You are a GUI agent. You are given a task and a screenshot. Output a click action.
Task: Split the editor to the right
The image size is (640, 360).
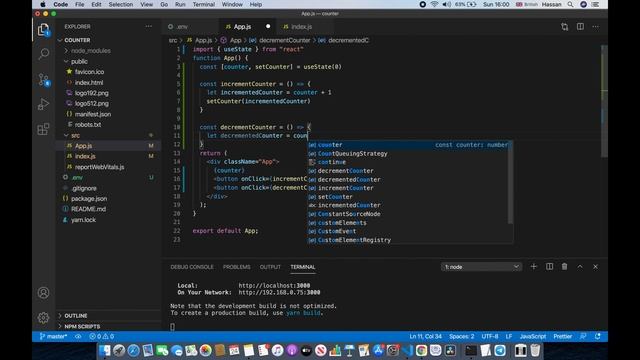tap(580, 27)
